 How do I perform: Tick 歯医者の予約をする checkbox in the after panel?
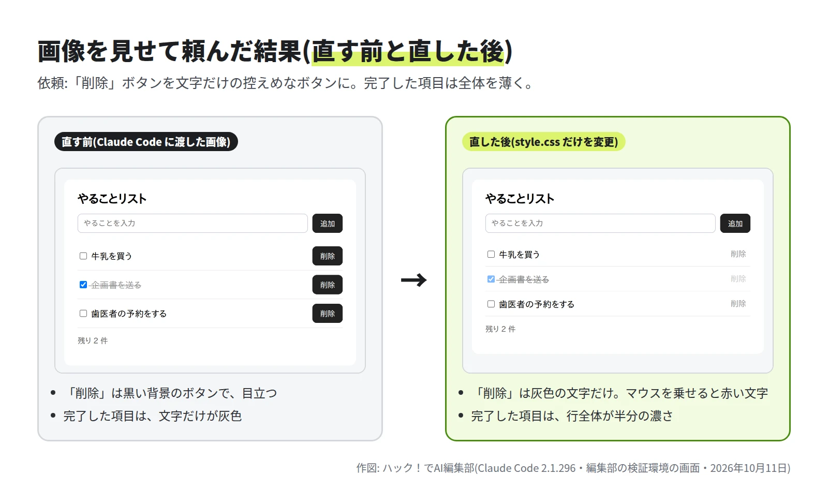491,304
